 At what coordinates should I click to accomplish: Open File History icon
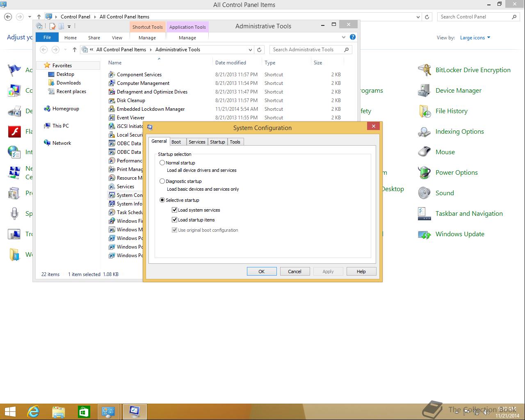(424, 111)
